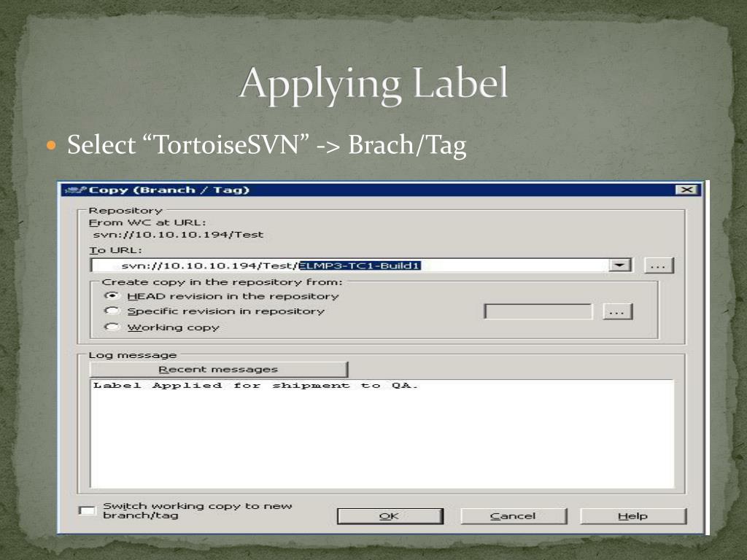
Task: Click the 'From WC at URL:' label
Action: point(147,222)
